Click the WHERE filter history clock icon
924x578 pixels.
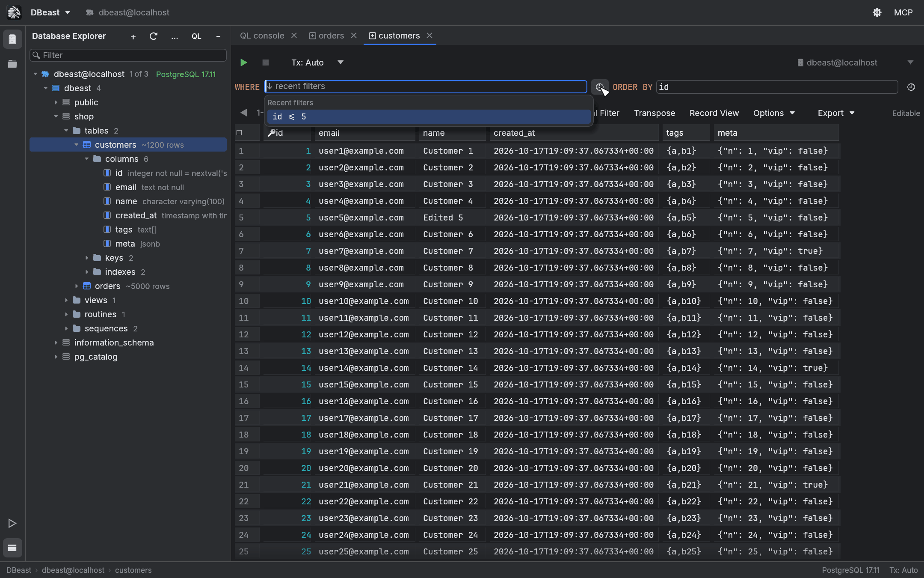click(x=600, y=87)
